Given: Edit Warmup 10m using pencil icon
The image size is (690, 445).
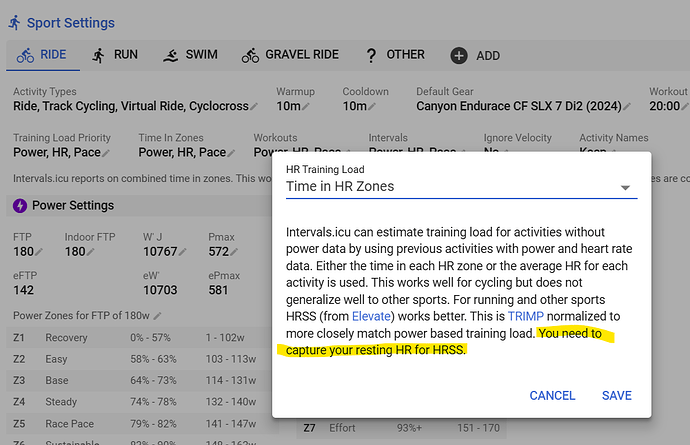Looking at the screenshot, I should pos(306,107).
